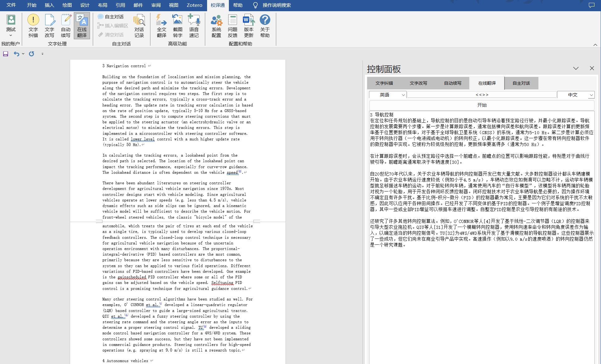Viewport: 601px width, 364px height.
Task: Open 关于帮助 question mark icon
Action: pyautogui.click(x=265, y=26)
